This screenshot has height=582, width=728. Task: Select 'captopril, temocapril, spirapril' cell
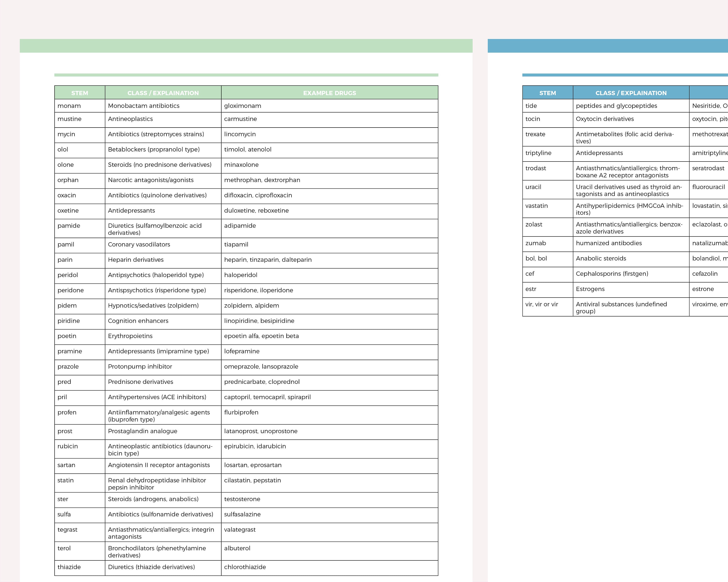coord(330,398)
